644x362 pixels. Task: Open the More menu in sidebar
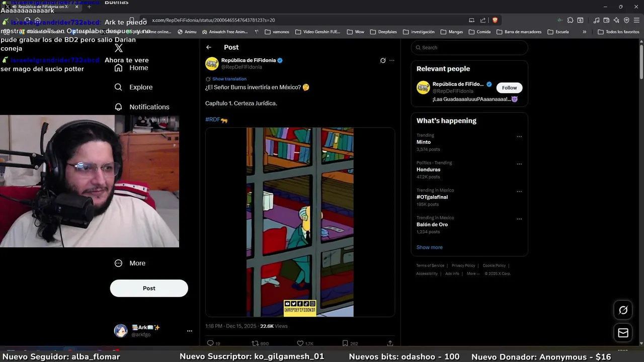(x=130, y=263)
